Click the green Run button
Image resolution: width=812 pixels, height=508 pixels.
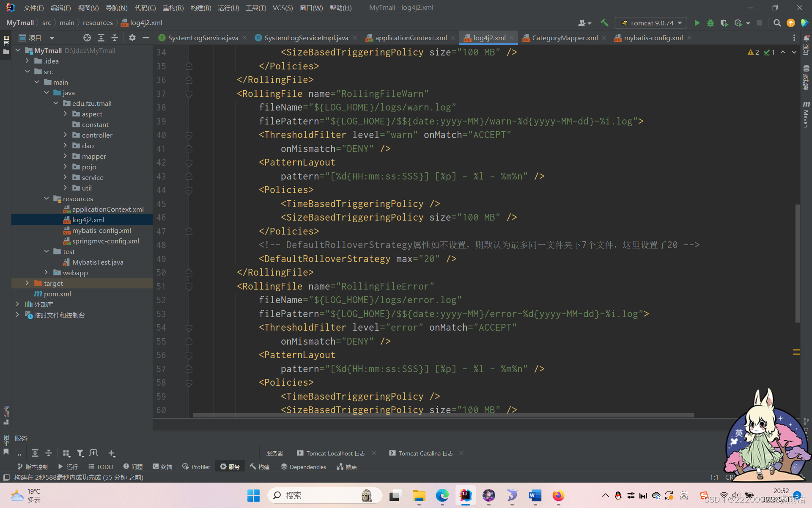[697, 23]
